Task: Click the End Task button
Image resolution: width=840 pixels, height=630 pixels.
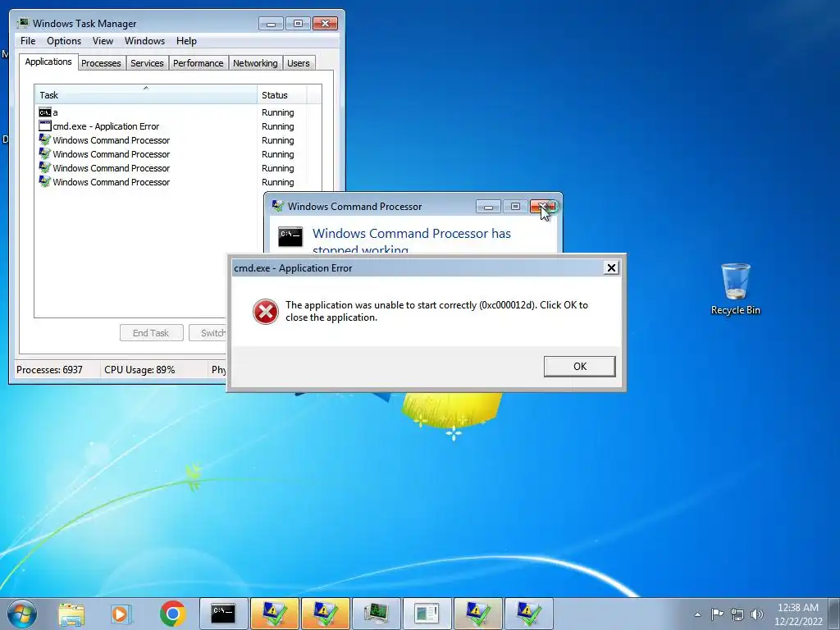Action: tap(151, 333)
